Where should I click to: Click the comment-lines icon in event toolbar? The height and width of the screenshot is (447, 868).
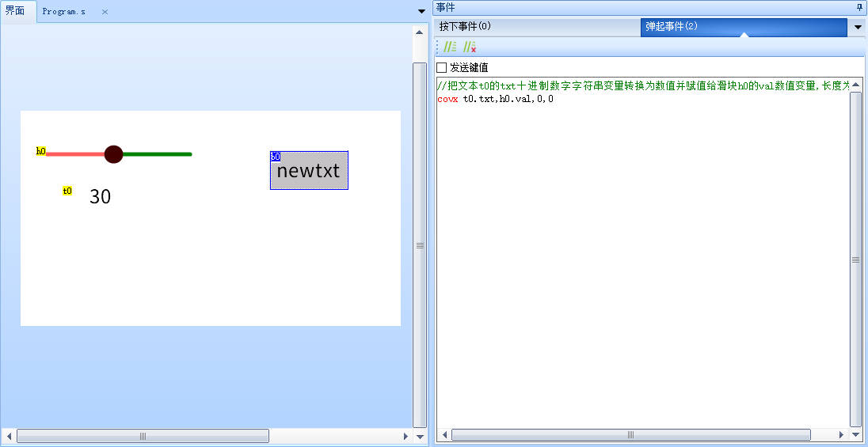click(449, 47)
